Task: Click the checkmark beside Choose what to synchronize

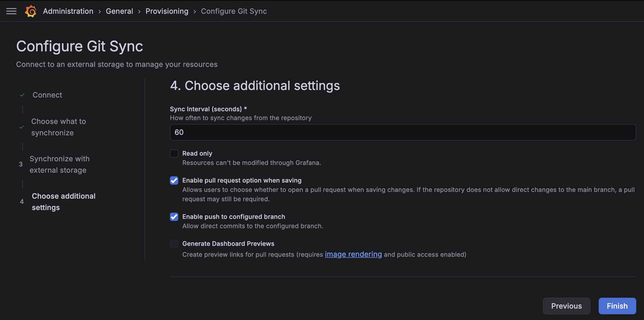Action: 22,127
